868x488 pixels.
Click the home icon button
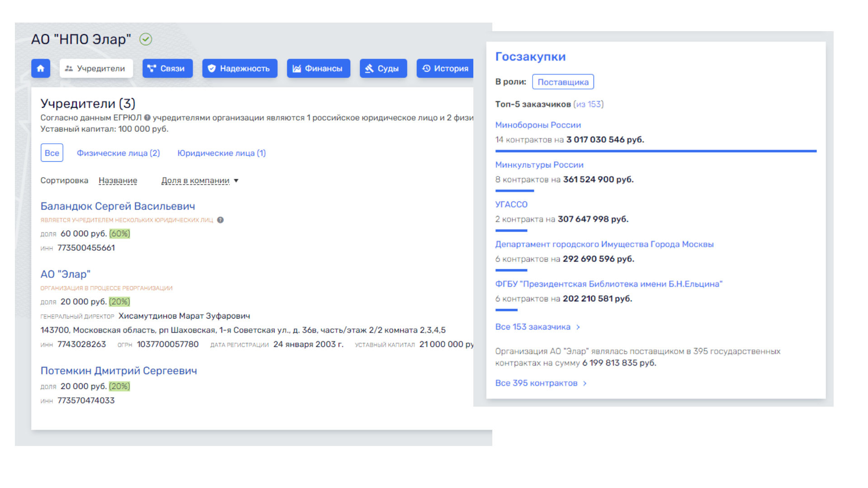coord(41,69)
